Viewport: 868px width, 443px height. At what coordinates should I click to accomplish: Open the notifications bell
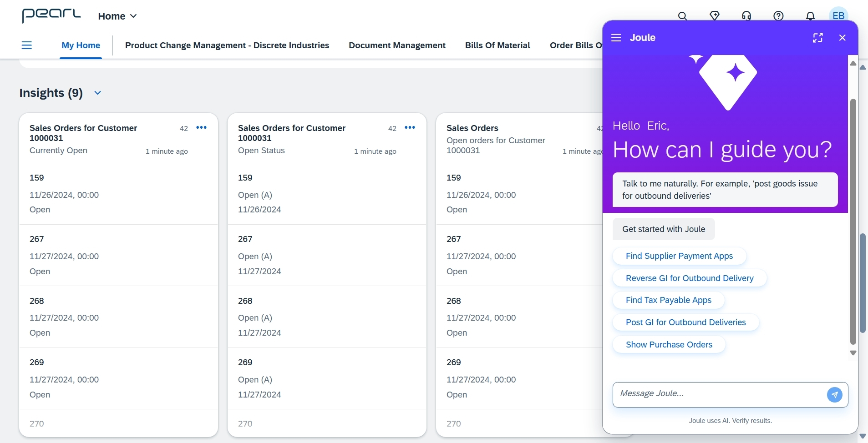coord(811,16)
